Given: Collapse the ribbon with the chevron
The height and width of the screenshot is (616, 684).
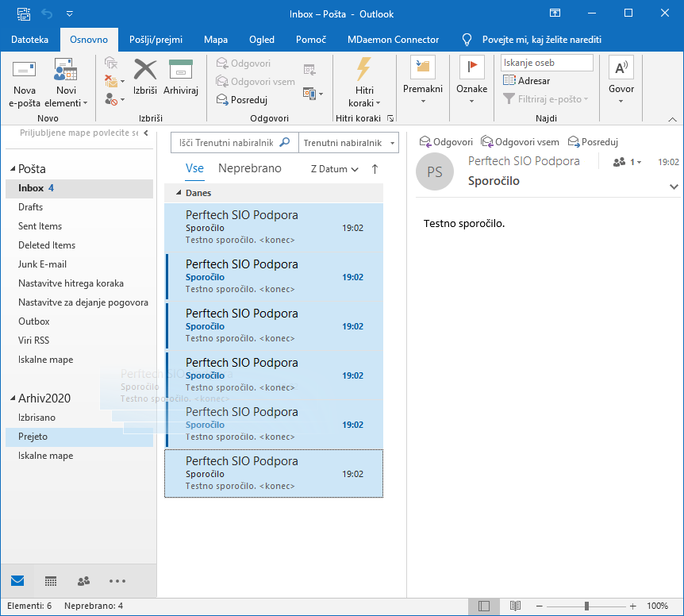Looking at the screenshot, I should [673, 119].
